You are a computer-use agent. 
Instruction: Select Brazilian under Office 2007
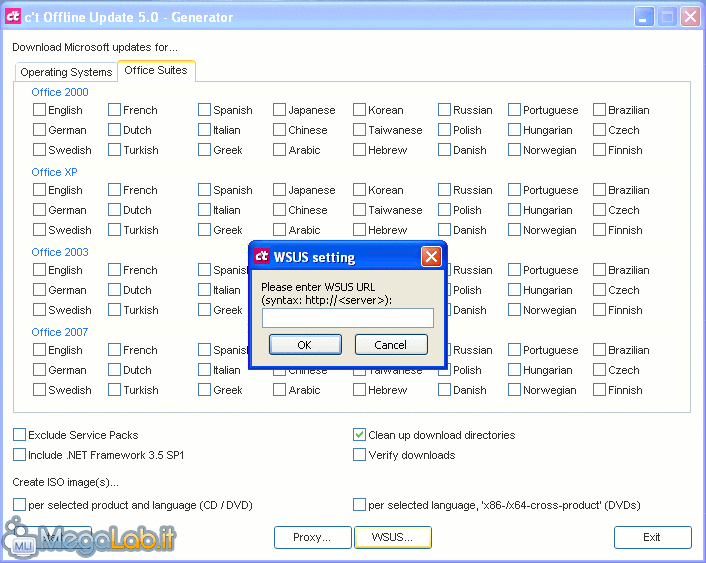click(x=599, y=350)
